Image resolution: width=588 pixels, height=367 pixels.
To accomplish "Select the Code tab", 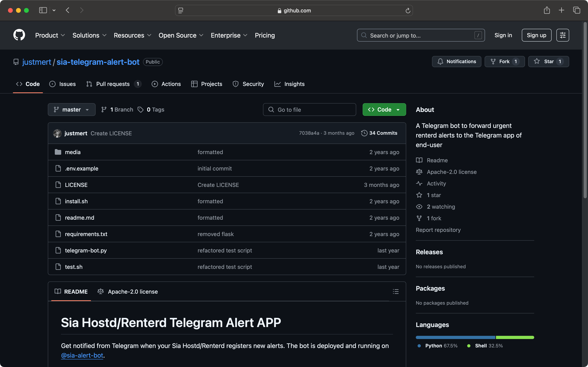I will 28,84.
